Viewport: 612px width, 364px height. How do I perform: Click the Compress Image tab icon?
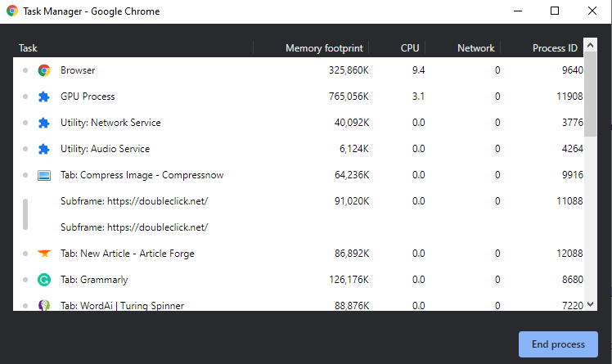[x=44, y=175]
